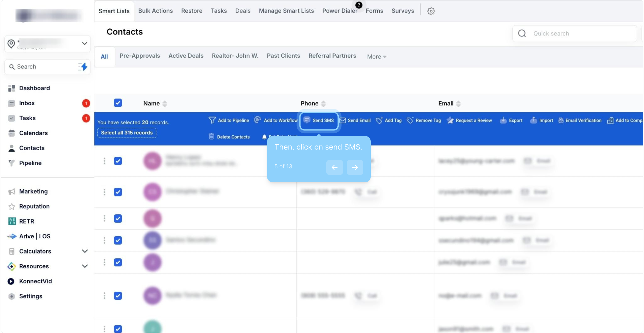Uncheck the first contact row checkbox

point(118,161)
